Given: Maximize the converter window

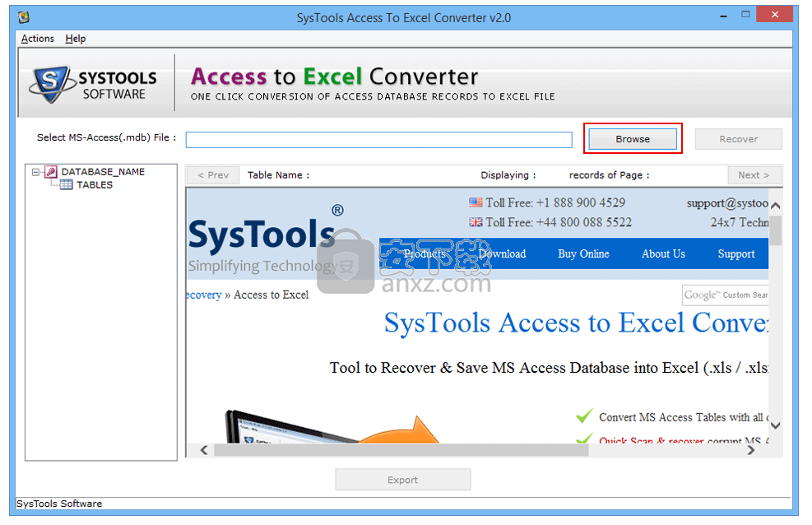Looking at the screenshot, I should pos(745,15).
